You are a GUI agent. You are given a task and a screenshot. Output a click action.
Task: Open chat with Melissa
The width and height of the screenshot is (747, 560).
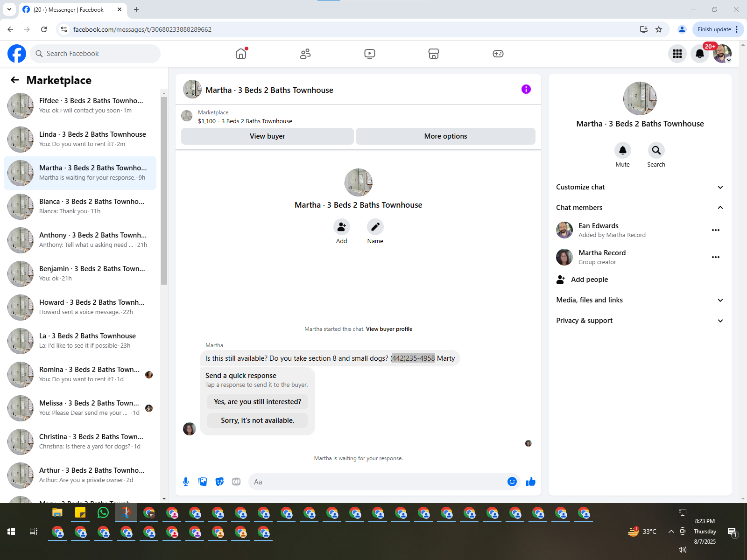click(x=80, y=408)
